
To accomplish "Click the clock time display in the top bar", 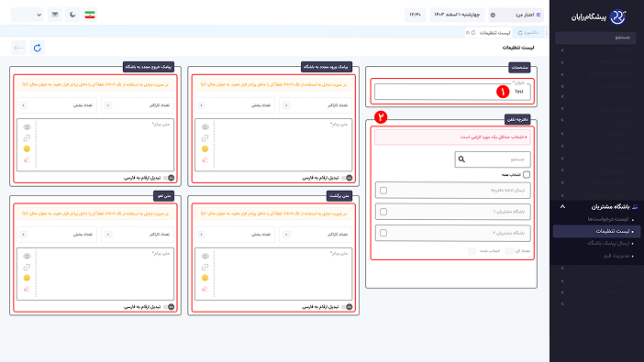I will pyautogui.click(x=416, y=15).
